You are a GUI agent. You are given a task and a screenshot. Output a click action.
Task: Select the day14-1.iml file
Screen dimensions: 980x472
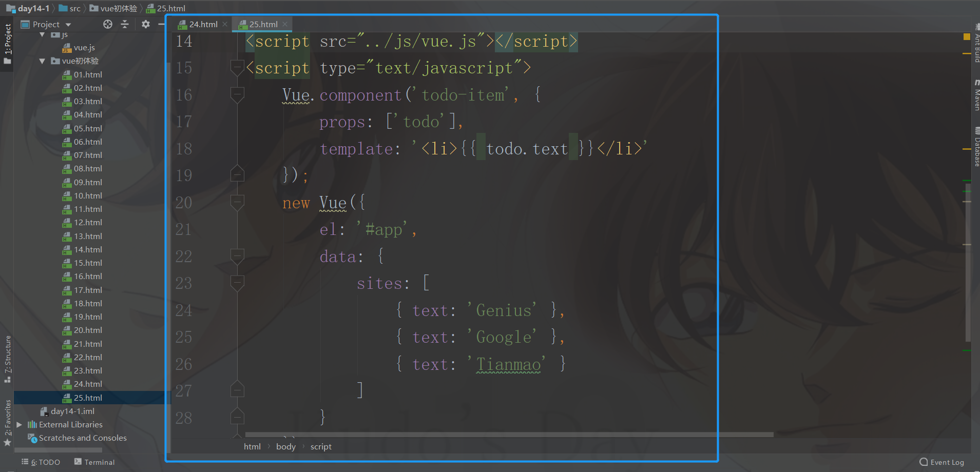pos(72,411)
